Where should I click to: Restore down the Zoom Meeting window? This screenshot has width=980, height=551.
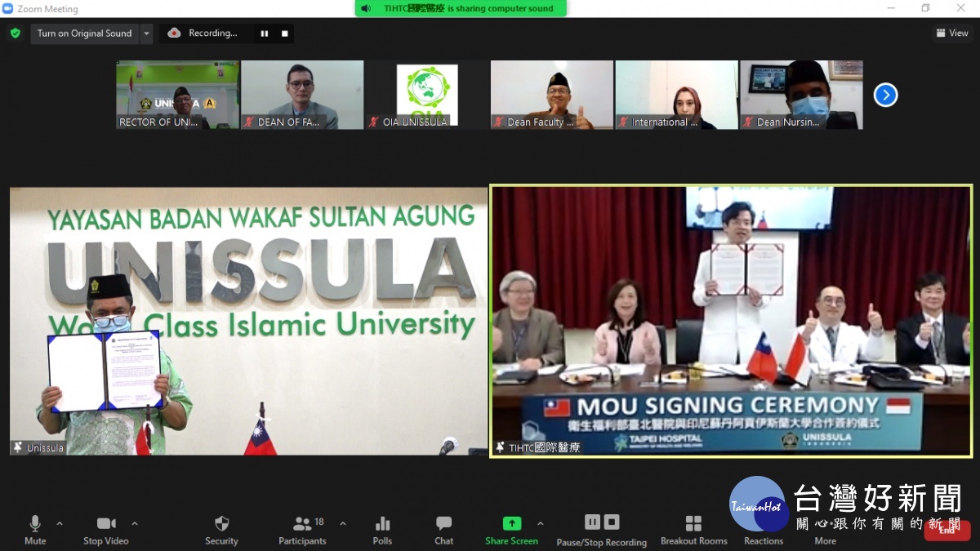tap(925, 8)
